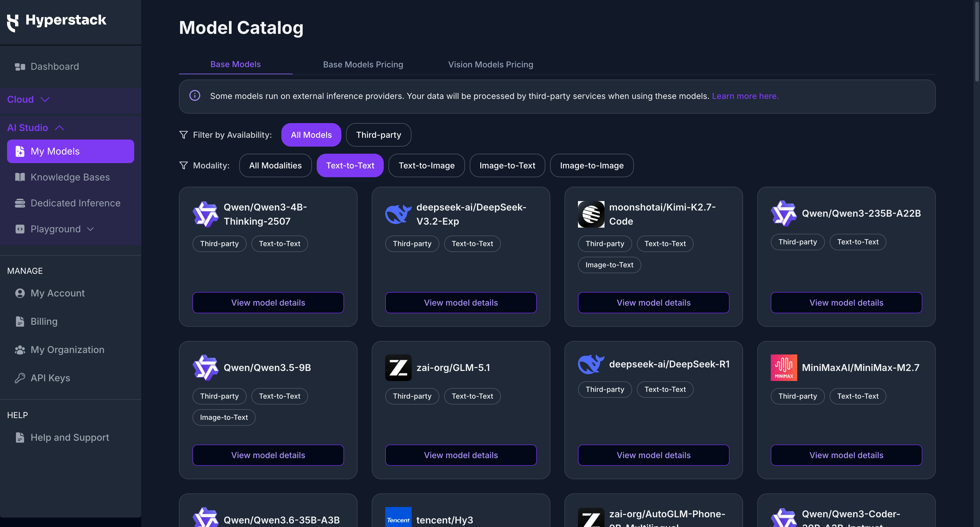Click the Z logo on GLM-5.1 card

[398, 367]
